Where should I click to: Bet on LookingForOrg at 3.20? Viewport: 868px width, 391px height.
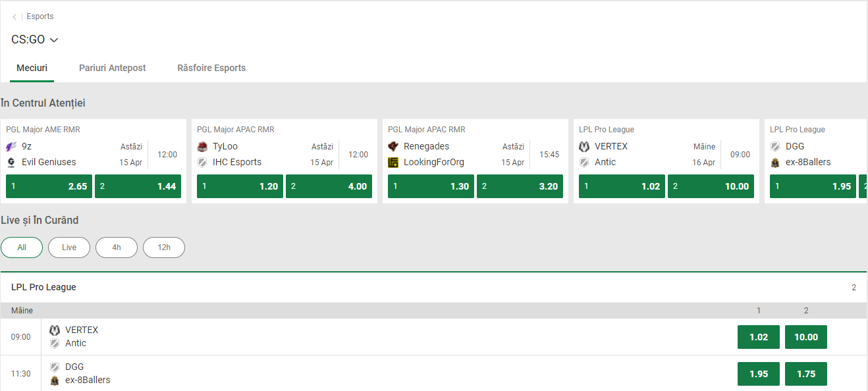[x=520, y=186]
